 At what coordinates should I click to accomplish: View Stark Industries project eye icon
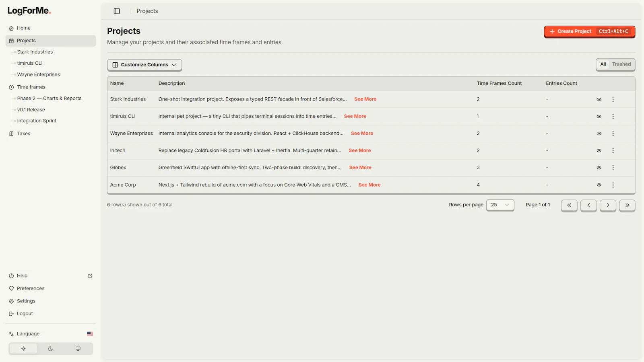tap(599, 99)
